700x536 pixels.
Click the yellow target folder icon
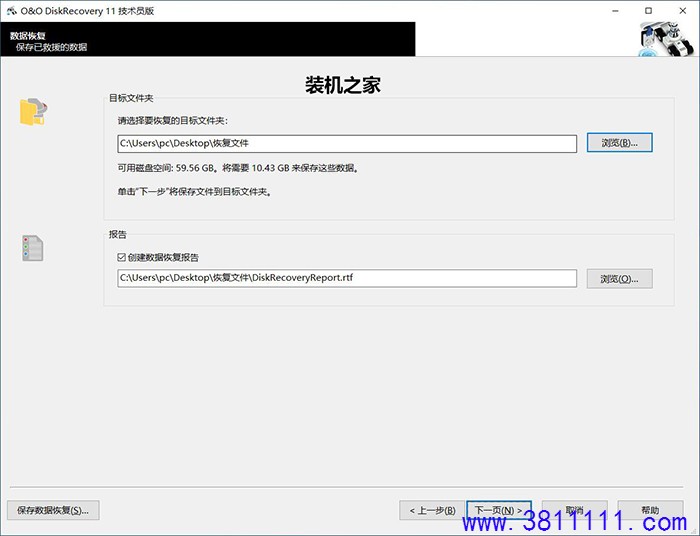(x=33, y=112)
